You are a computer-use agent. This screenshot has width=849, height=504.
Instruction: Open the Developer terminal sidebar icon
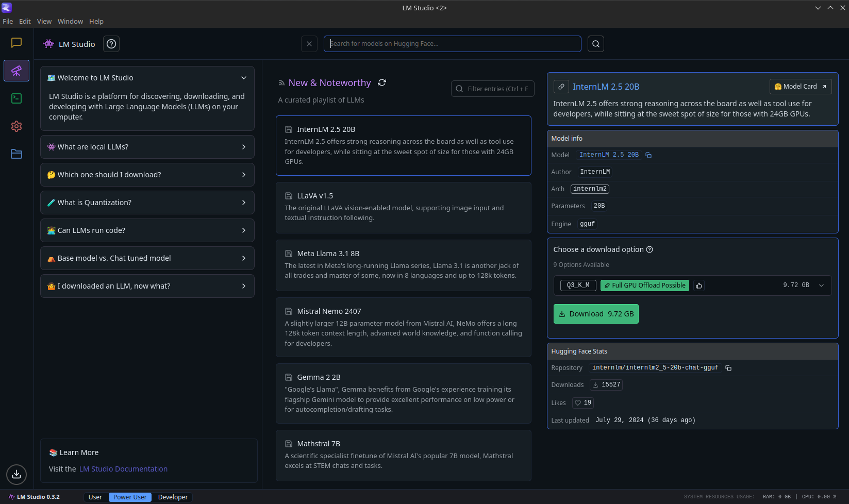(x=16, y=98)
